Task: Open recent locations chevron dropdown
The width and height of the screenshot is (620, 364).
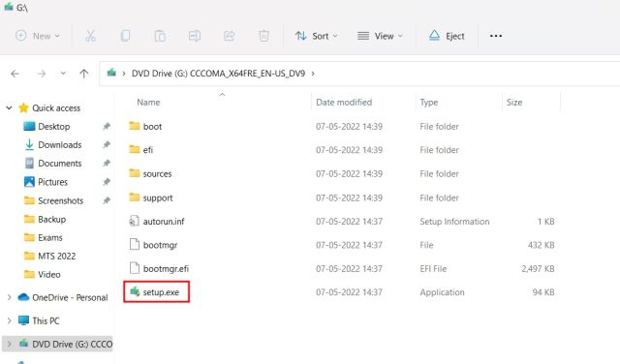Action: pyautogui.click(x=63, y=74)
